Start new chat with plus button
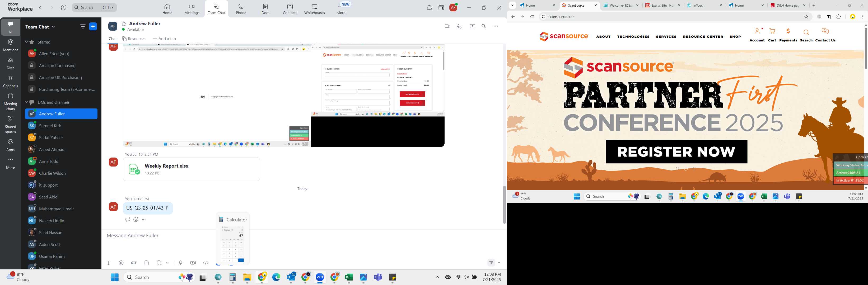The image size is (868, 285). [93, 26]
